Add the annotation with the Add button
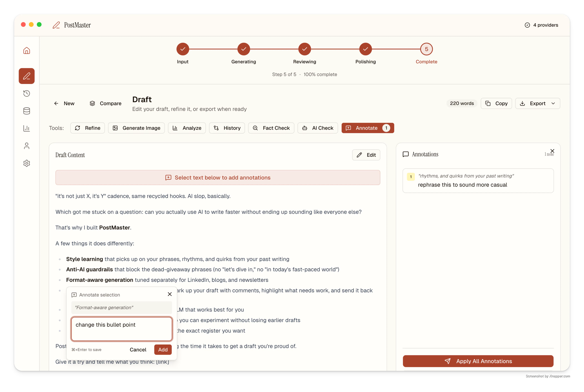The height and width of the screenshot is (392, 584). 163,350
